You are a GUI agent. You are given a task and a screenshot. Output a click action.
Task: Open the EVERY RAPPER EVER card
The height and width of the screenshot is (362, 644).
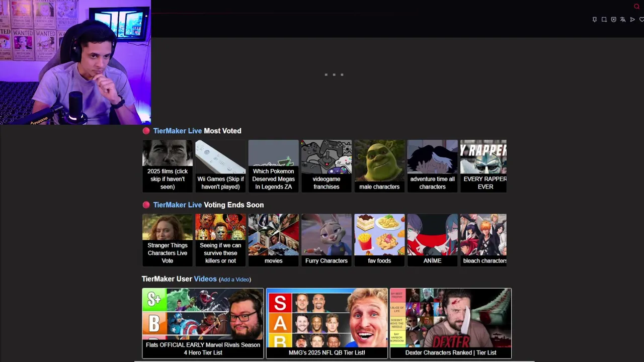click(484, 166)
